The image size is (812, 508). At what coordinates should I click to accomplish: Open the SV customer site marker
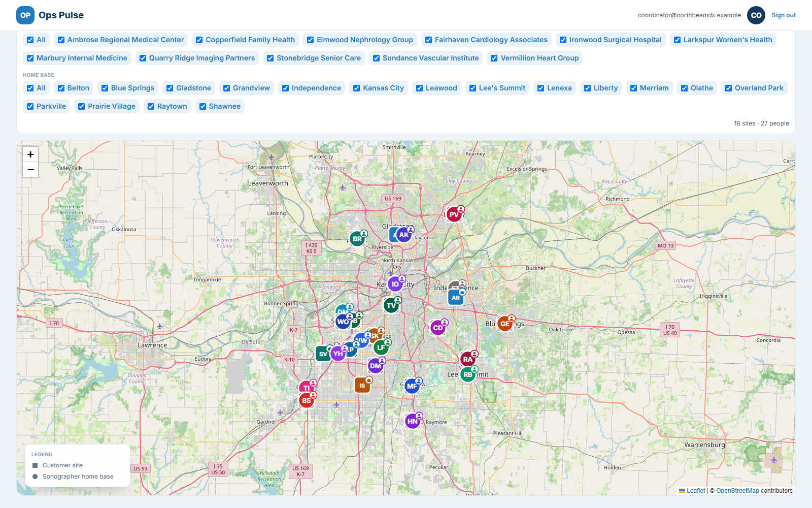click(323, 354)
